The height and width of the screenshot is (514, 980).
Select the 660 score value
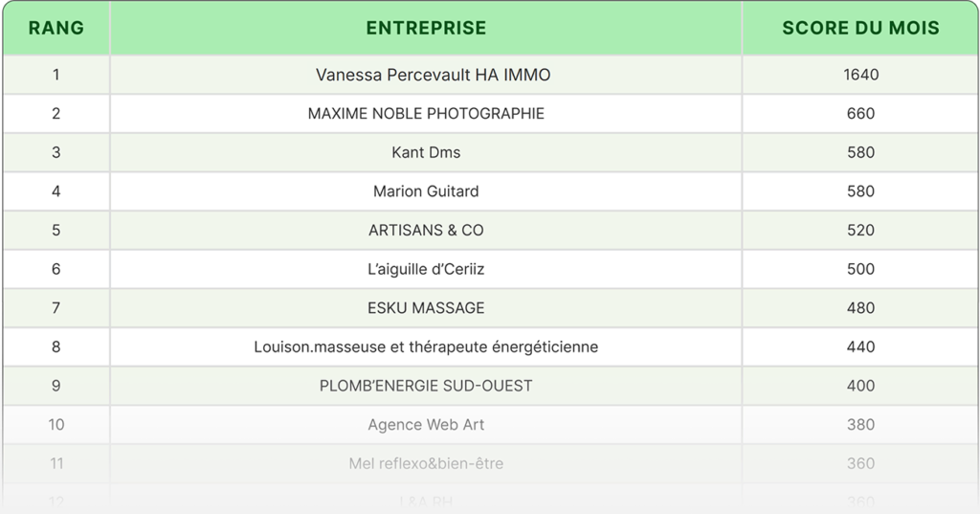point(860,114)
